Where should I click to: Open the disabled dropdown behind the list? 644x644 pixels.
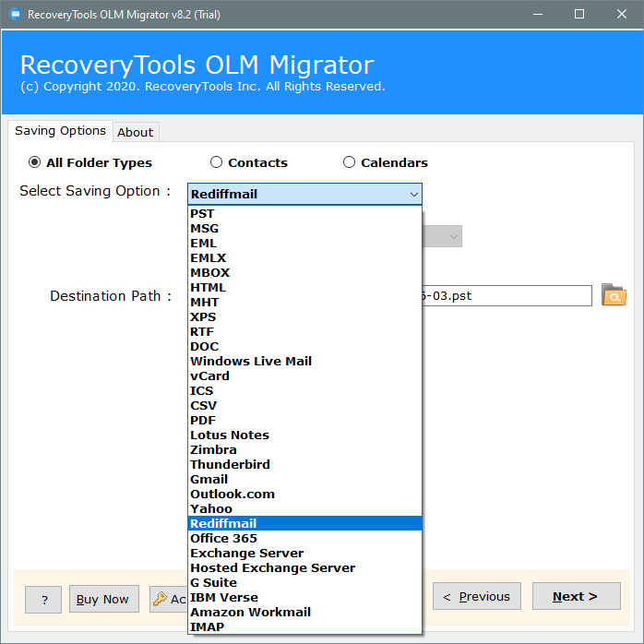442,236
